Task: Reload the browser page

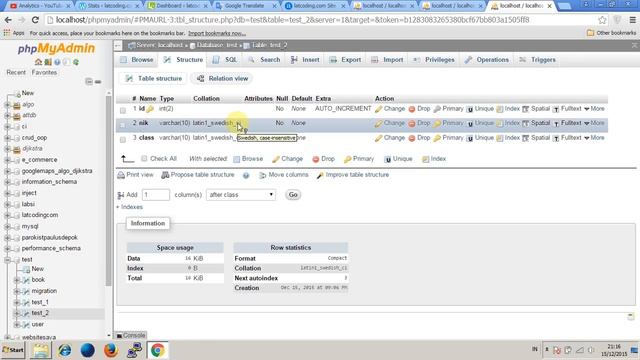Action: tap(35, 20)
